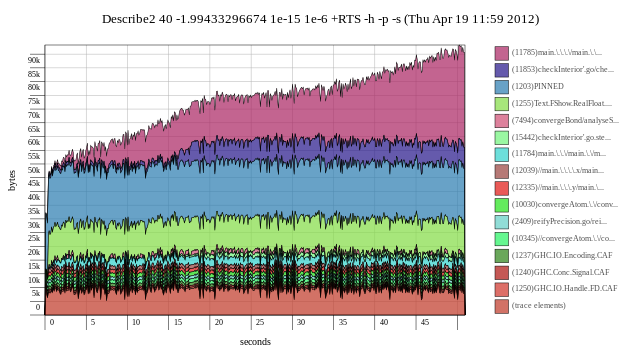Viewport: 640px width, 360px height.
Task: Click the 20 tick label on seconds axis
Action: point(219,322)
